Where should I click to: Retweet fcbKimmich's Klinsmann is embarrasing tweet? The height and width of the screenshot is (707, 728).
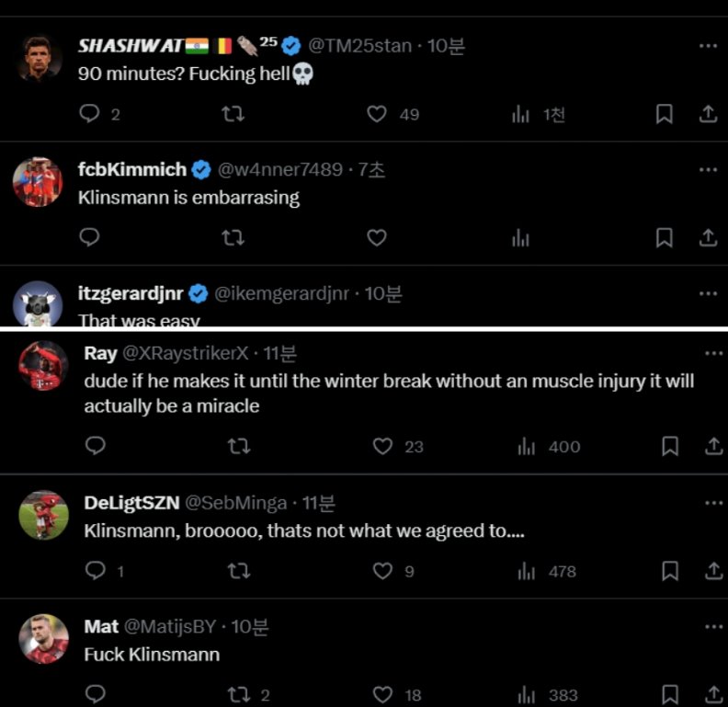tap(233, 238)
